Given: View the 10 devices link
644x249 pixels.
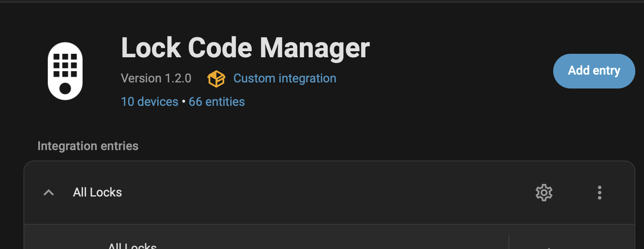Looking at the screenshot, I should (x=149, y=102).
